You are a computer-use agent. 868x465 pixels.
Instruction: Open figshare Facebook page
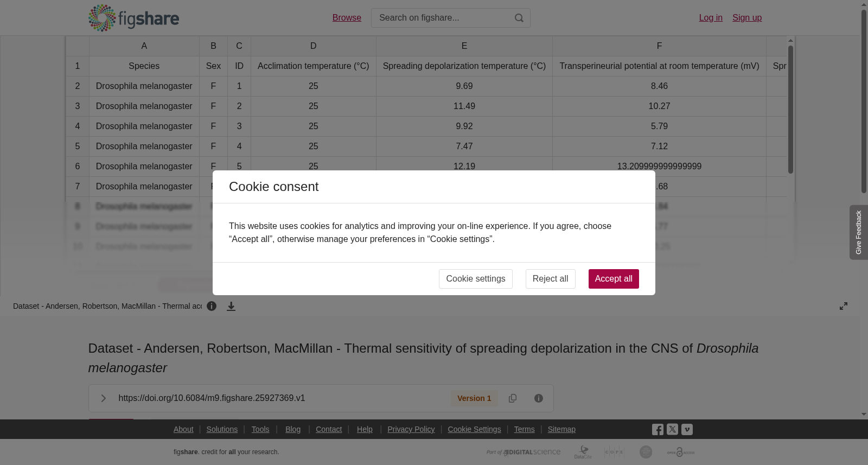click(x=658, y=429)
